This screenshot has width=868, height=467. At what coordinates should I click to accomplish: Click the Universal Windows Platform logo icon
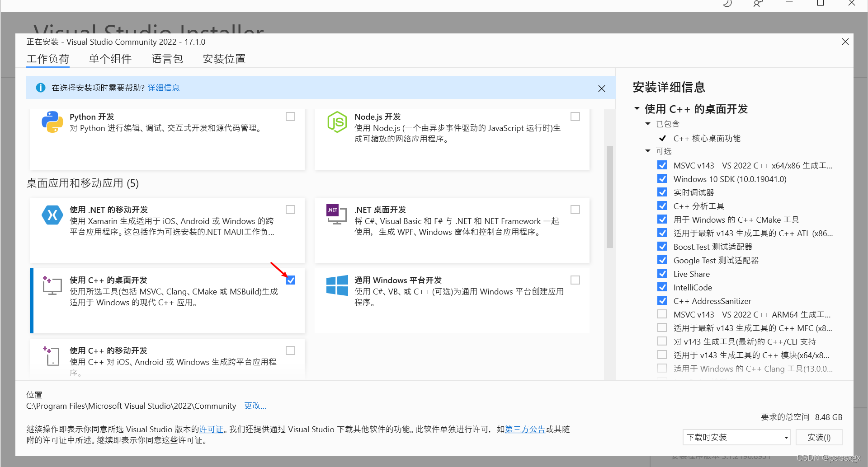click(x=337, y=285)
